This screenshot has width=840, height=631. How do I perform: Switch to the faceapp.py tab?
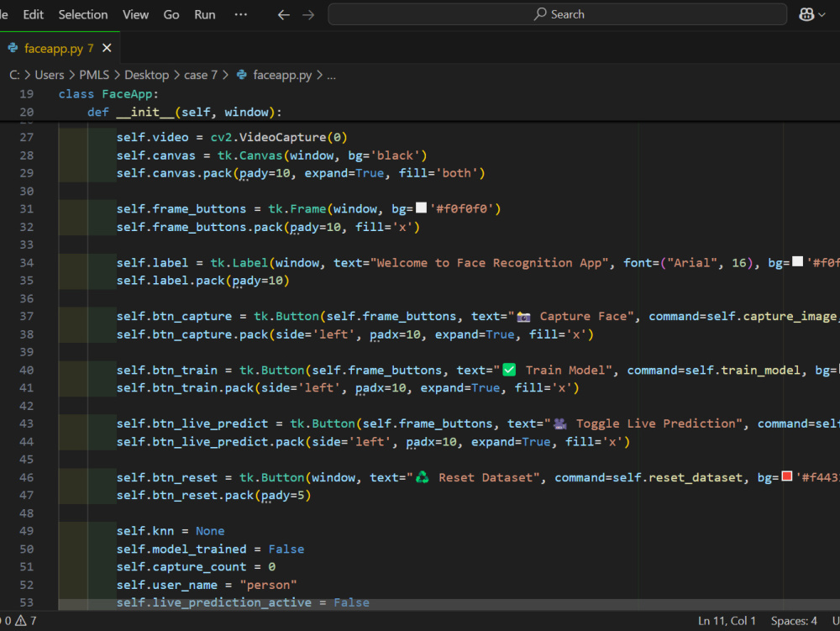59,48
